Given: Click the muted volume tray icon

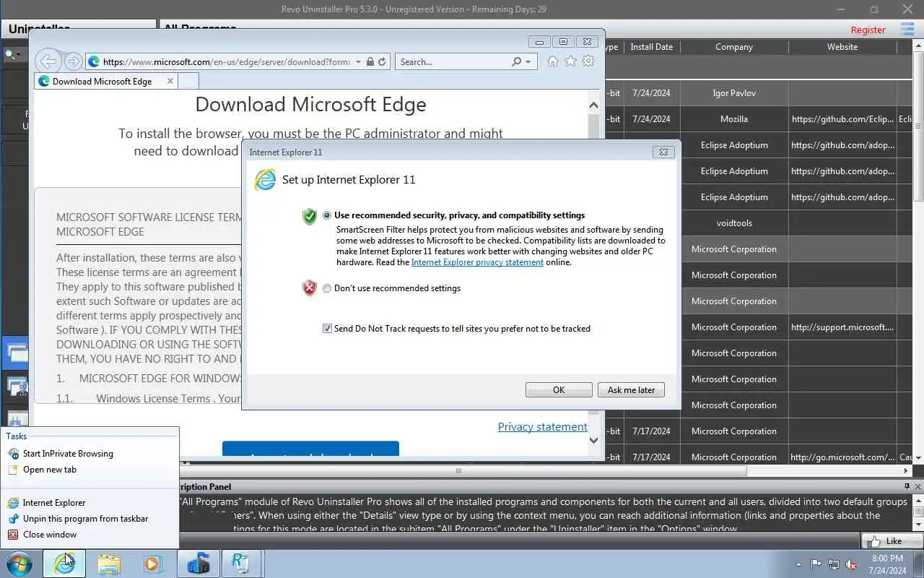Looking at the screenshot, I should point(851,564).
